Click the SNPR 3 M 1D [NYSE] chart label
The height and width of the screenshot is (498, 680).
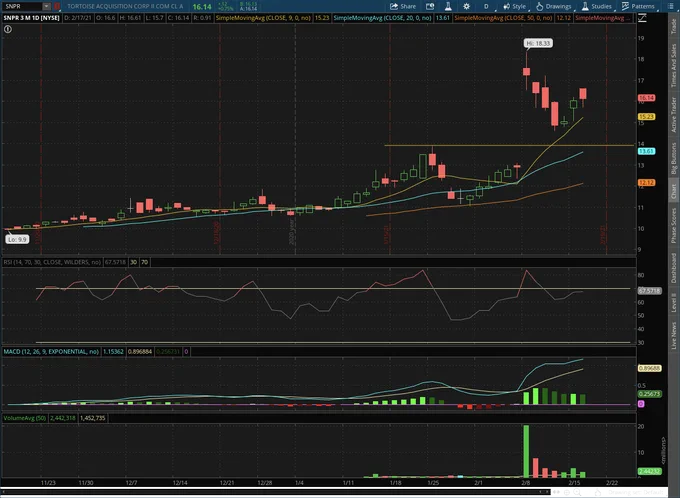tap(31, 18)
